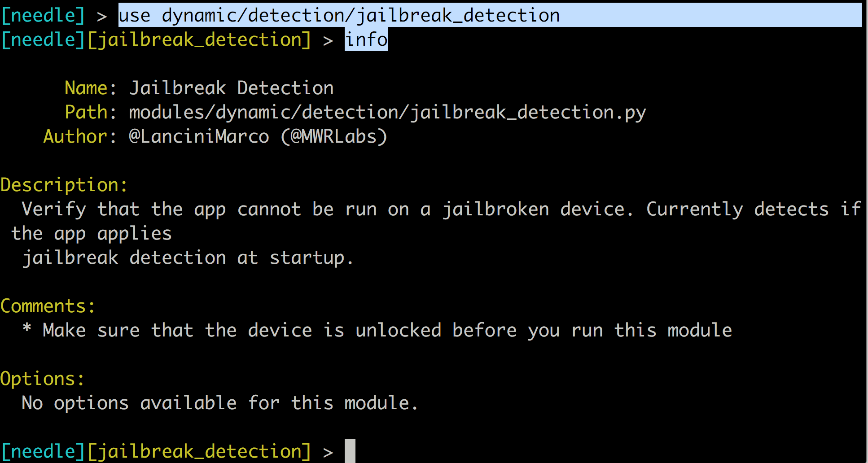This screenshot has height=463, width=868.
Task: Click the 'Description:' section heading
Action: point(64,185)
